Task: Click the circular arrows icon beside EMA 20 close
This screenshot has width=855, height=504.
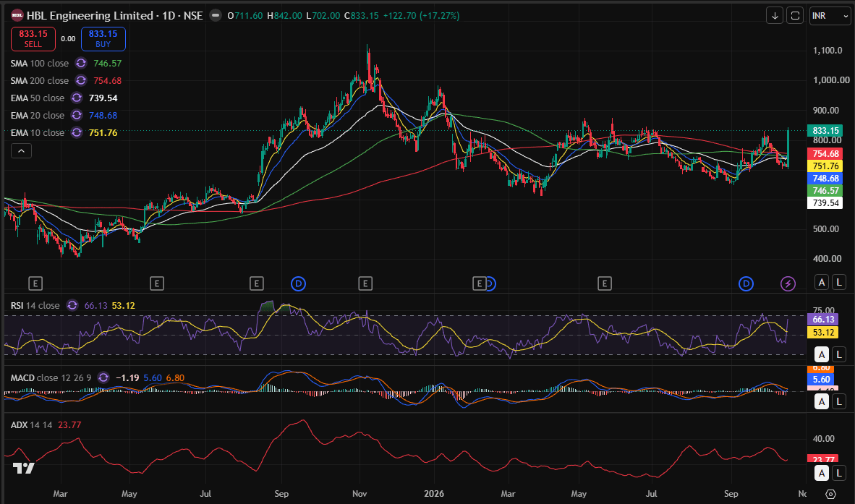Action: coord(77,116)
